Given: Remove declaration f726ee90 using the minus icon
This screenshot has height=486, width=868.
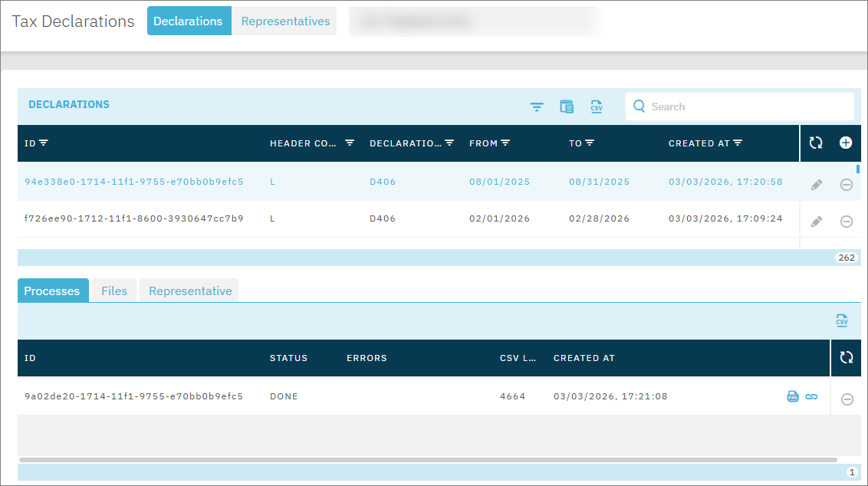Looking at the screenshot, I should pyautogui.click(x=847, y=221).
